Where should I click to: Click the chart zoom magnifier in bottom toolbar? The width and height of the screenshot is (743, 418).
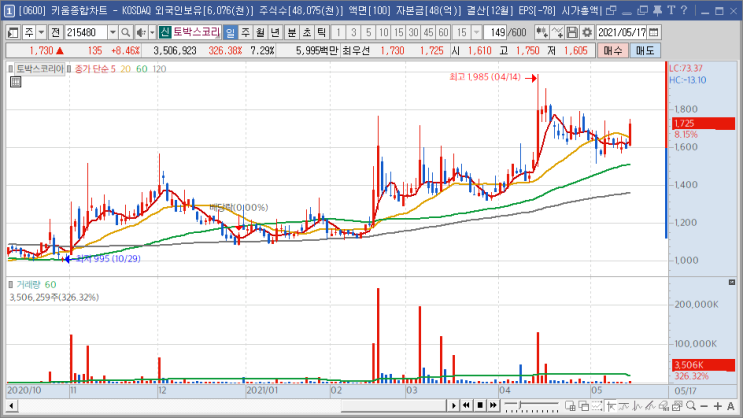pyautogui.click(x=691, y=406)
